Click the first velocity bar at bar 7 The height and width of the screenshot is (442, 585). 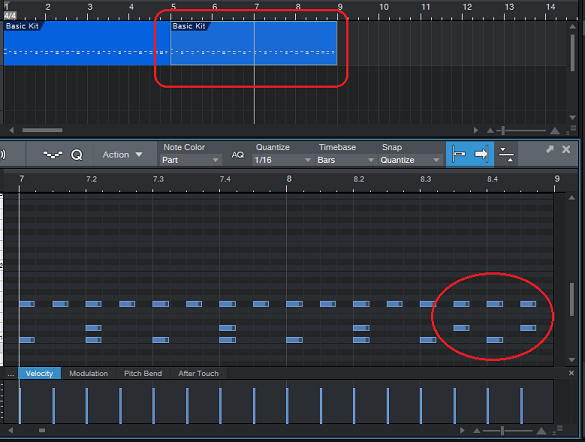(20, 406)
